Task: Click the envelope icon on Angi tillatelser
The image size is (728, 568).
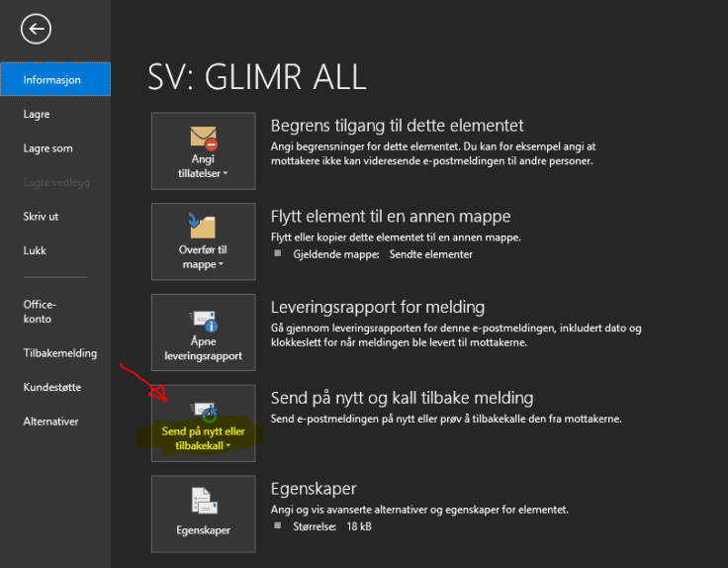Action: click(203, 136)
